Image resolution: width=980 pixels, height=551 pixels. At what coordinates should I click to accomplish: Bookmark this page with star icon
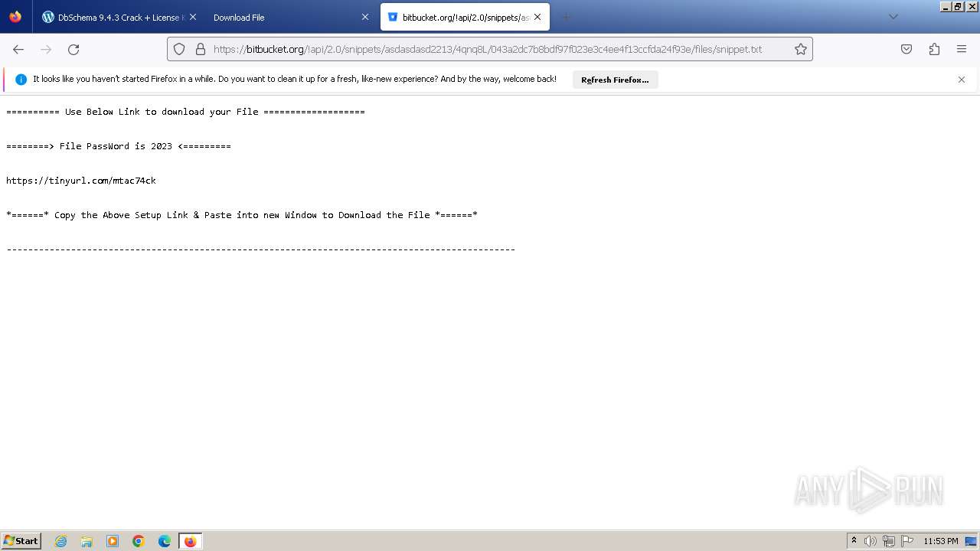point(801,49)
